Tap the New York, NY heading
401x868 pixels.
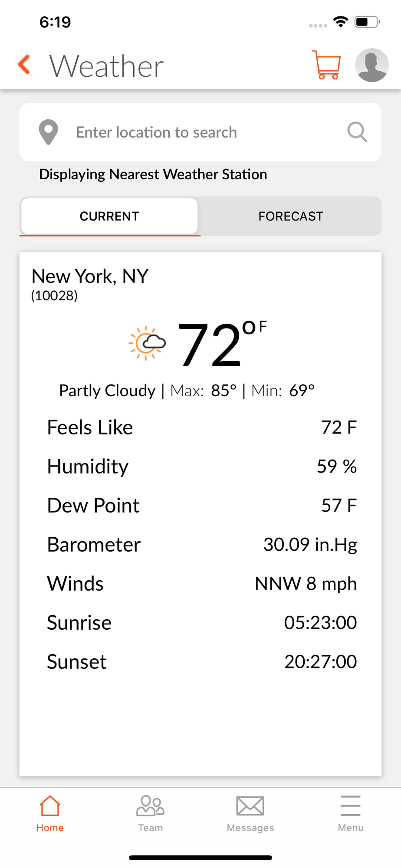[x=90, y=276]
